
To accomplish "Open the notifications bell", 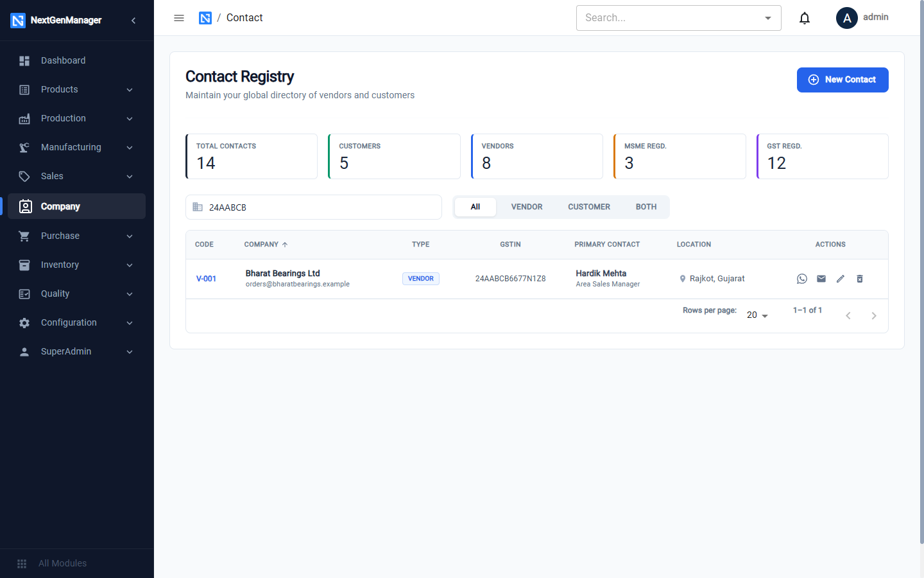I will [x=805, y=18].
